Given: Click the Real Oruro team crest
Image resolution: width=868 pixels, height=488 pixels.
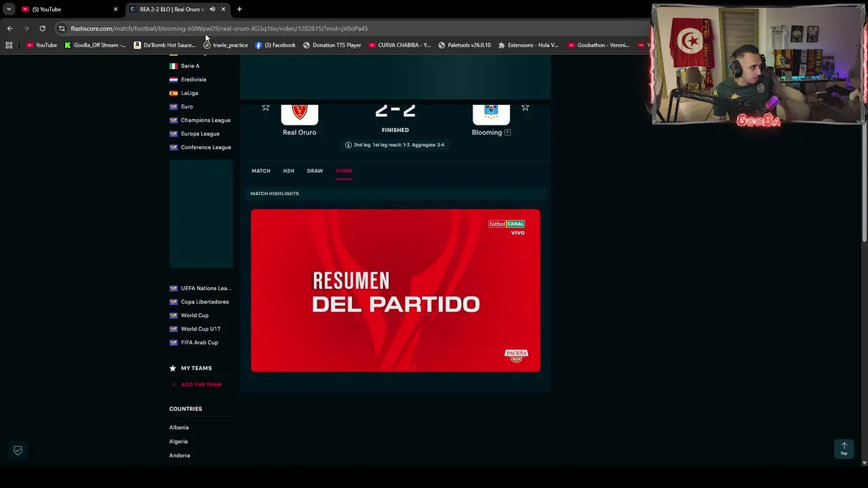Looking at the screenshot, I should [x=300, y=113].
